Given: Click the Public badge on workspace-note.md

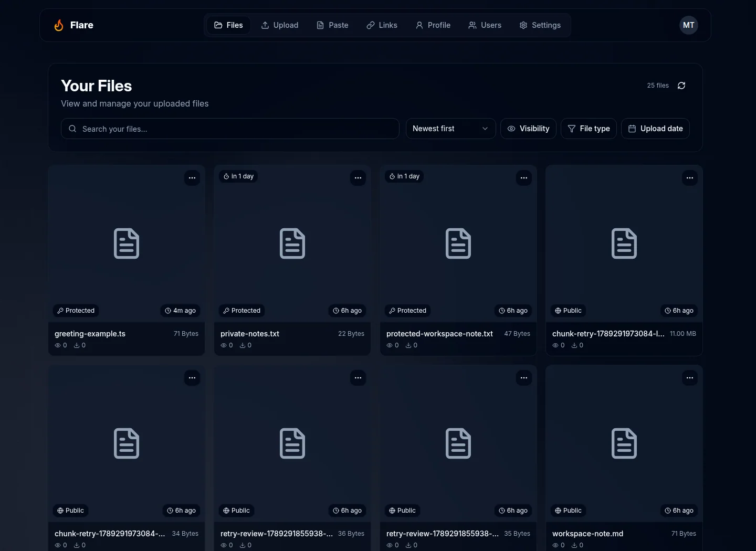Looking at the screenshot, I should (x=569, y=511).
